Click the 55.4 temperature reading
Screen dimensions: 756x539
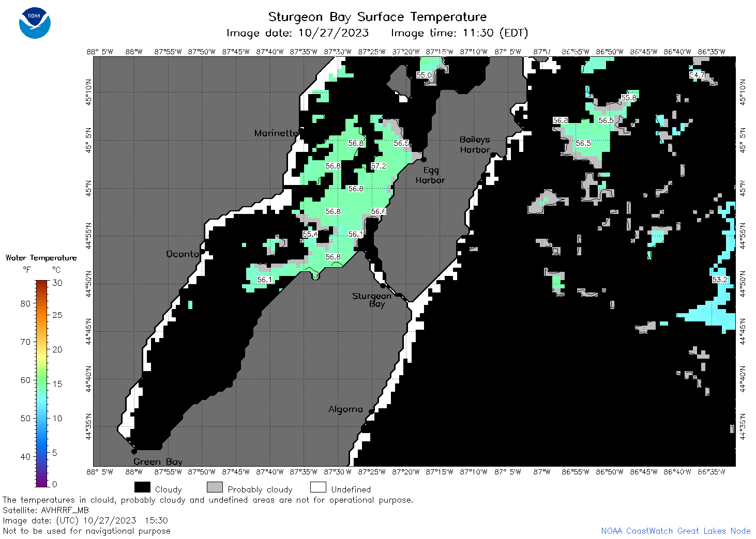coord(310,234)
